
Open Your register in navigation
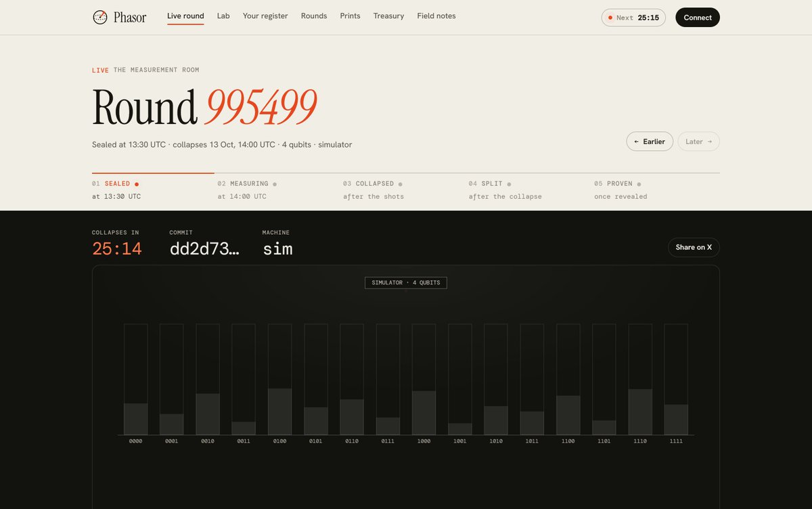[265, 16]
